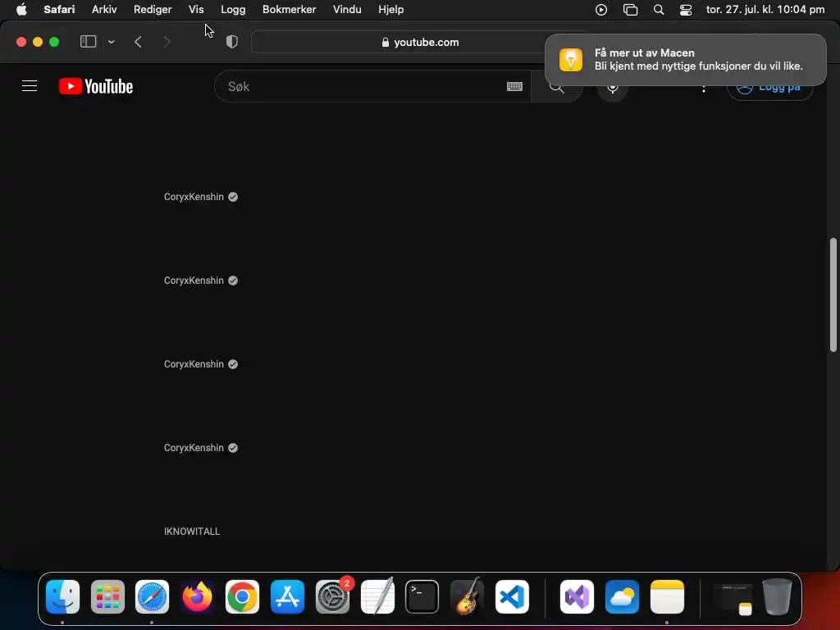This screenshot has height=630, width=840.
Task: Open Terminal from the Dock
Action: click(x=422, y=596)
